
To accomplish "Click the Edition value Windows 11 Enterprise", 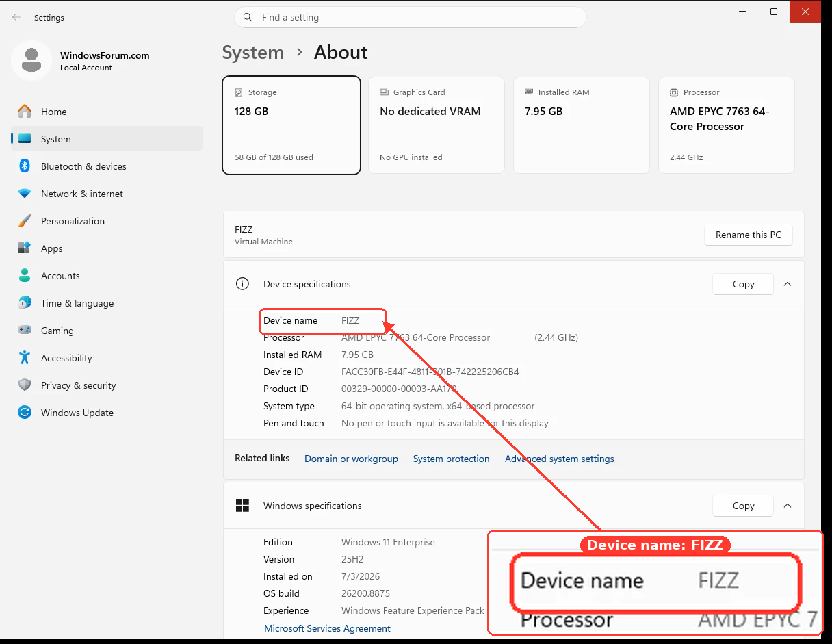I will tap(388, 542).
